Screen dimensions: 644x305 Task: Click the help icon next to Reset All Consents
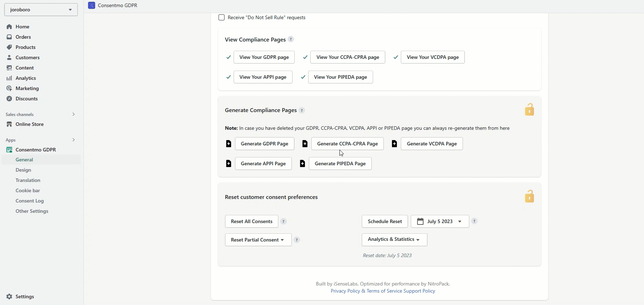pos(283,221)
